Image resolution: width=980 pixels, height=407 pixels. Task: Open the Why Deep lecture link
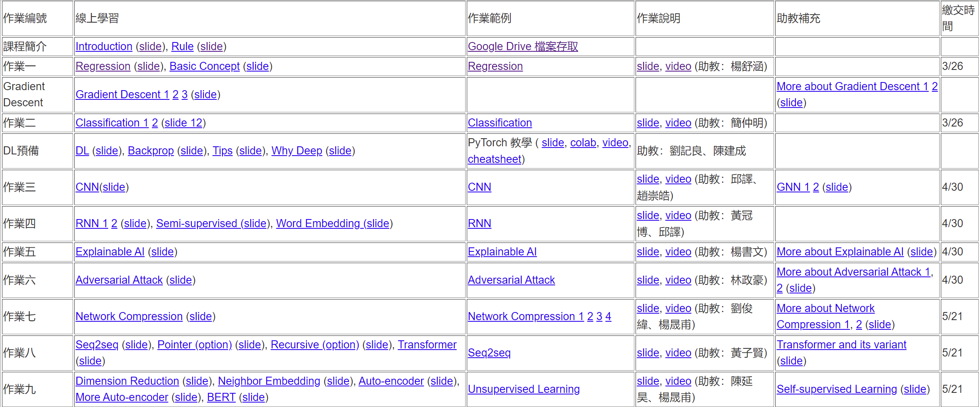coord(297,151)
